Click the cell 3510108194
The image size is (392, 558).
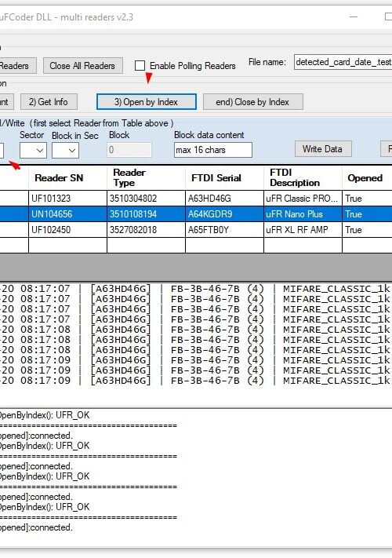146,214
